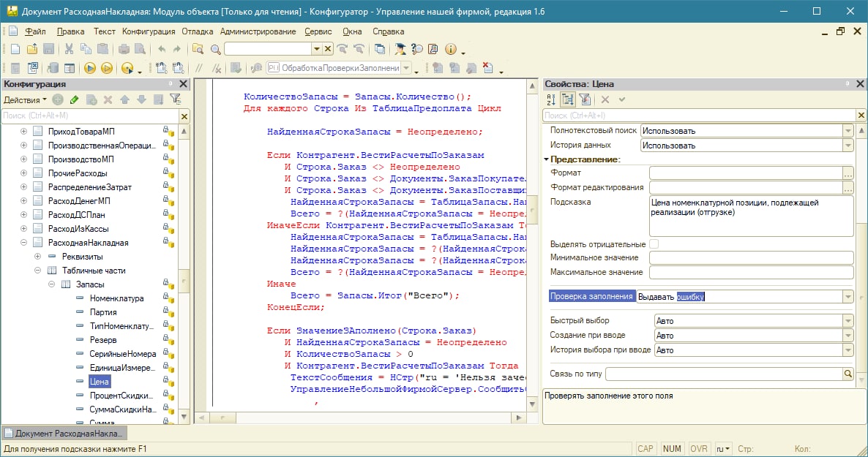
Task: Click the Действия button
Action: coord(24,99)
